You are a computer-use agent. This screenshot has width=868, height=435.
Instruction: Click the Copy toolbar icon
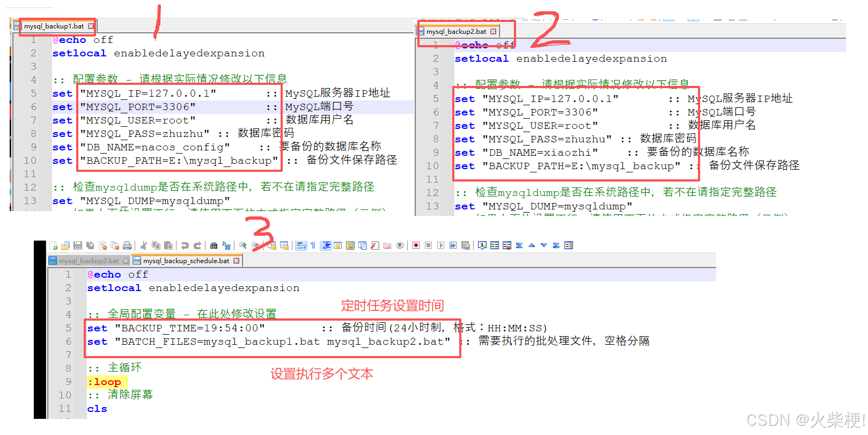[156, 245]
